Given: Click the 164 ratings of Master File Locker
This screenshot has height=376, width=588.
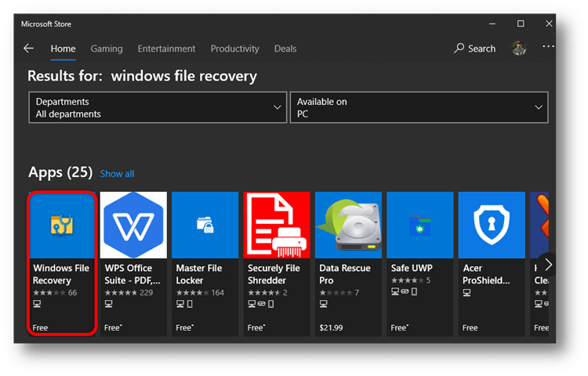Looking at the screenshot, I should tap(217, 293).
